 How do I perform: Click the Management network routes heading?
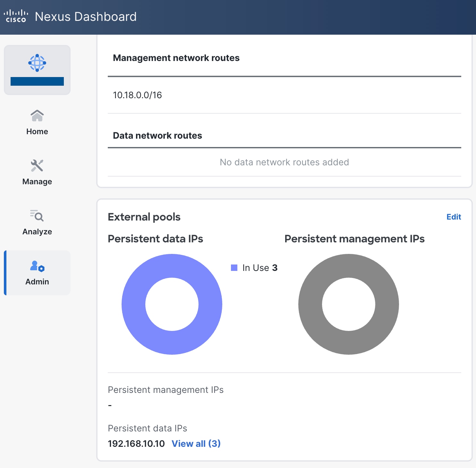(176, 58)
